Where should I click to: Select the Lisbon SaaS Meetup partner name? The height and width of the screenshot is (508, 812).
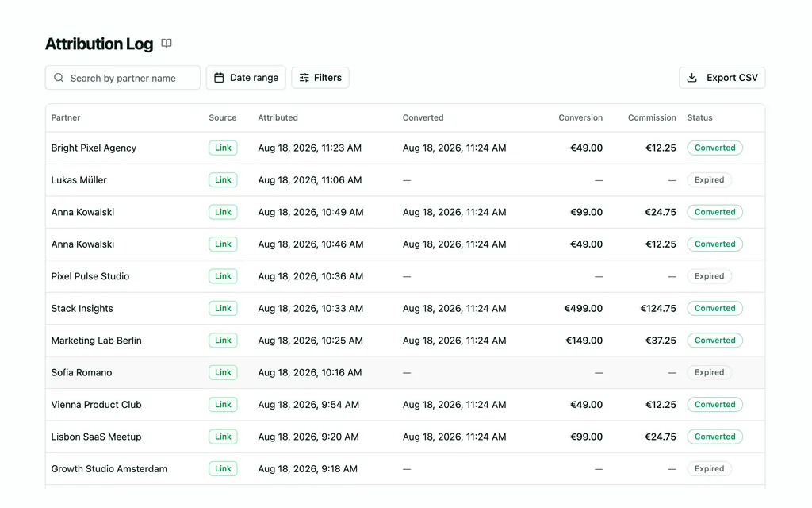click(x=96, y=437)
